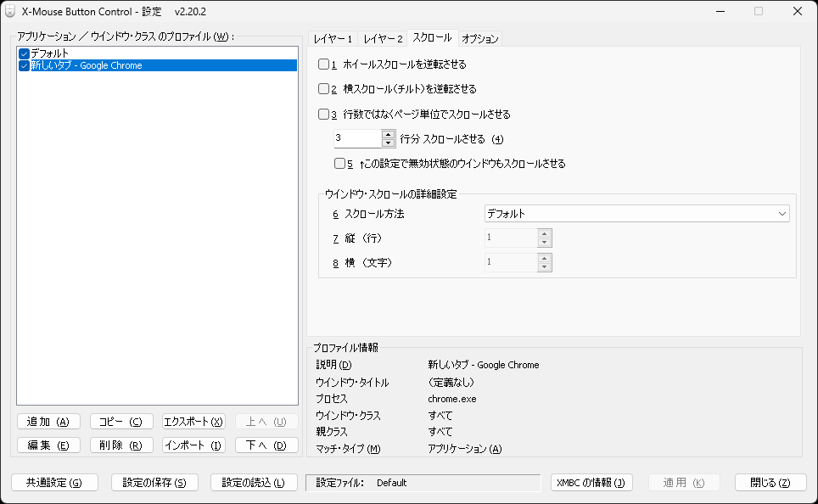Increment the 行分スクロール spinner value
Image resolution: width=818 pixels, height=504 pixels.
tap(388, 134)
